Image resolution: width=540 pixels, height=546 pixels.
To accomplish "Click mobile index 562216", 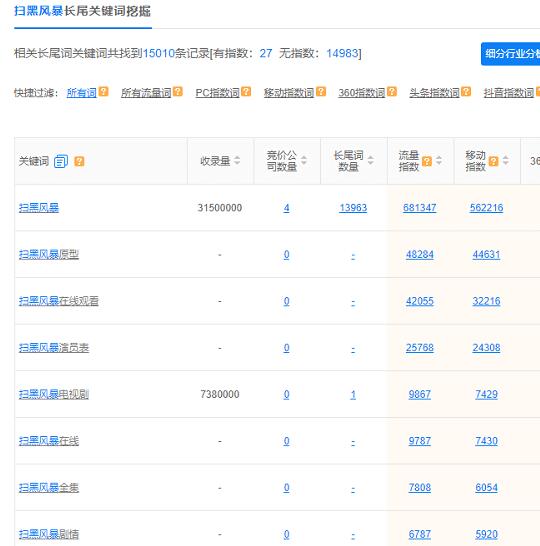I will pos(486,208).
